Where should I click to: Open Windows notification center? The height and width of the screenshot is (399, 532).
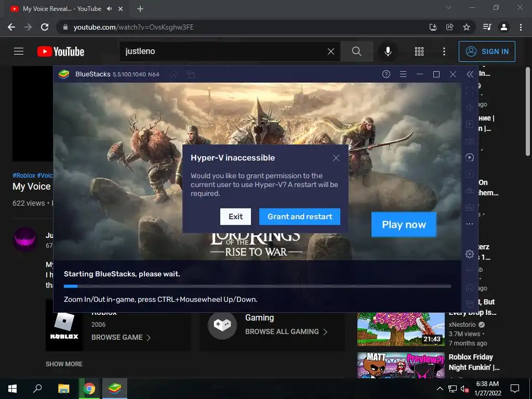point(515,389)
